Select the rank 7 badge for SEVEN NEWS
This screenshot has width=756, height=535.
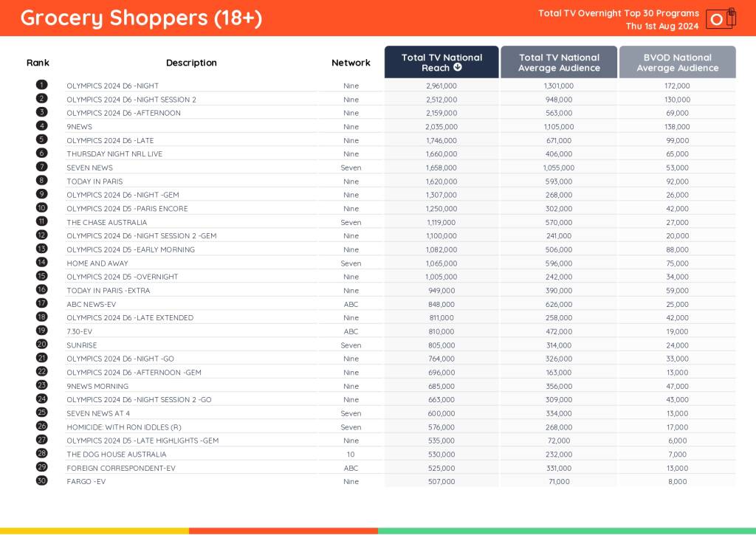pyautogui.click(x=41, y=167)
